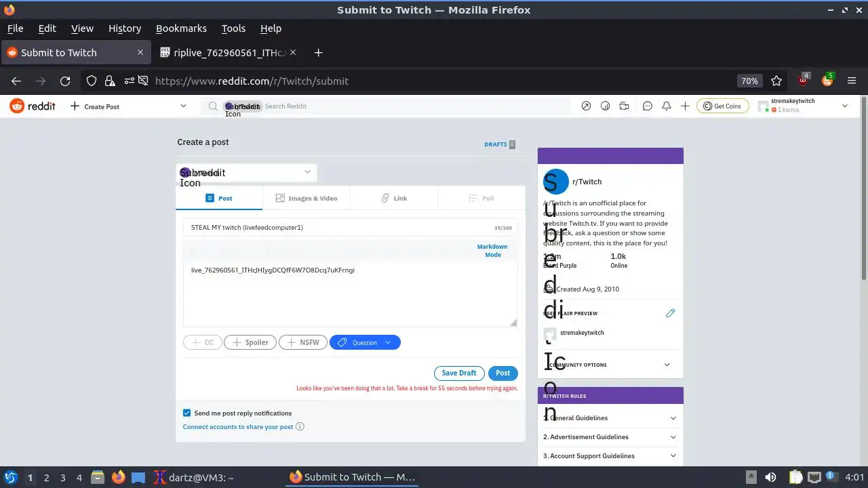Open the Reddit notifications bell
This screenshot has width=868, height=488.
coord(667,106)
